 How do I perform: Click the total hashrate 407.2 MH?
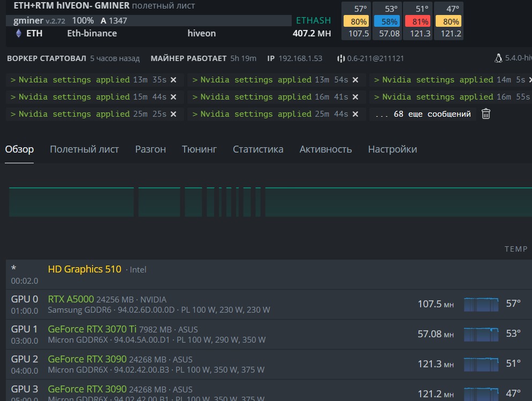[x=312, y=33]
